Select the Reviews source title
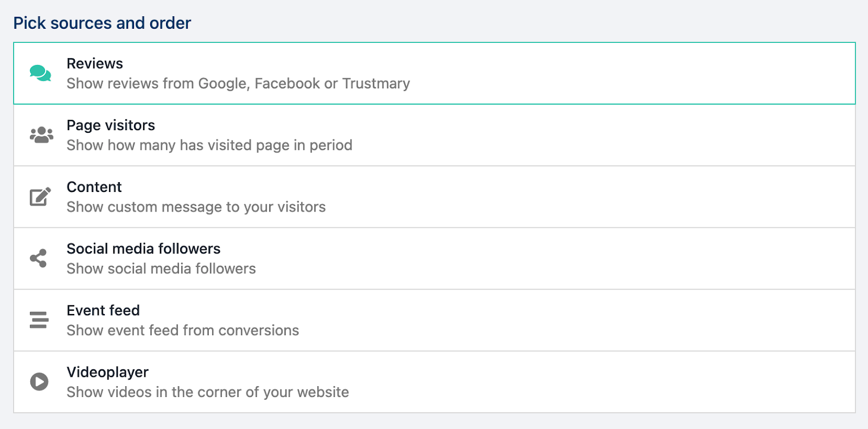 94,63
